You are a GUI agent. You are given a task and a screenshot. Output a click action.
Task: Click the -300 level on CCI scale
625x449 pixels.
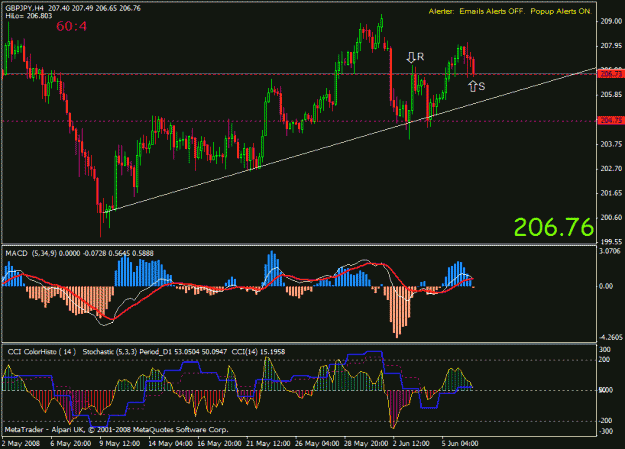(x=604, y=431)
